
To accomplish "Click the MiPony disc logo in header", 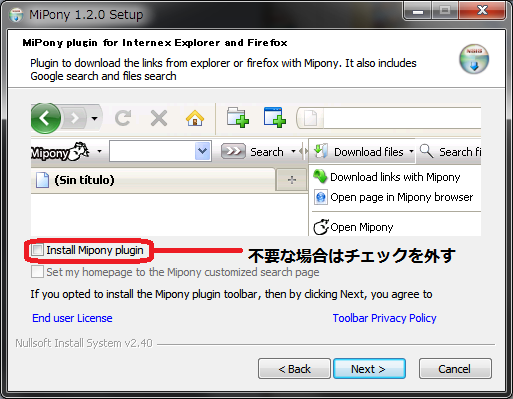I will tap(474, 59).
